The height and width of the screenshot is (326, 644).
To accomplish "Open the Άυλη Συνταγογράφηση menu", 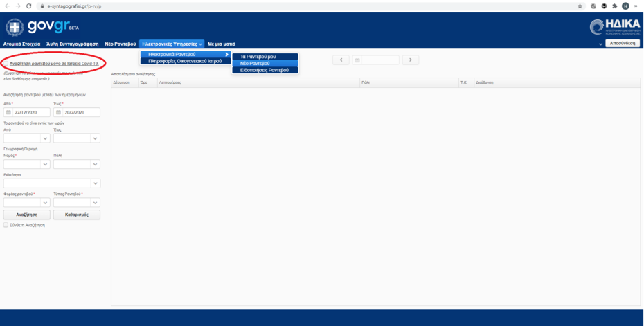I will 73,44.
